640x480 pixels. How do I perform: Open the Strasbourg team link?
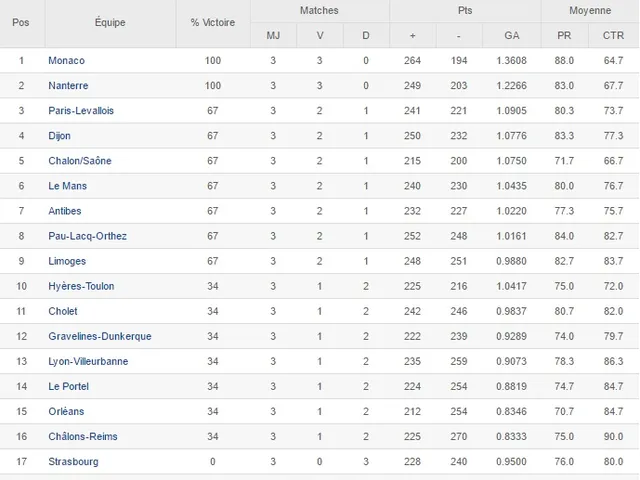point(73,461)
